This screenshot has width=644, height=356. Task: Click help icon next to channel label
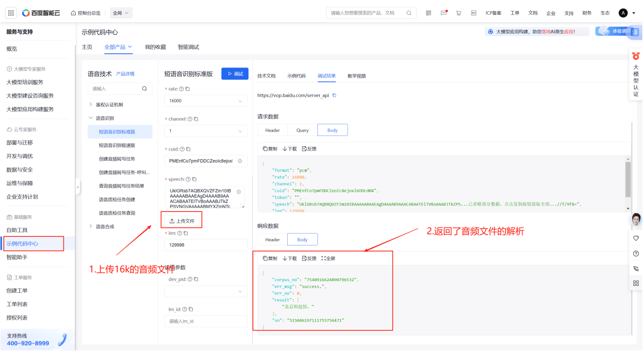point(190,119)
